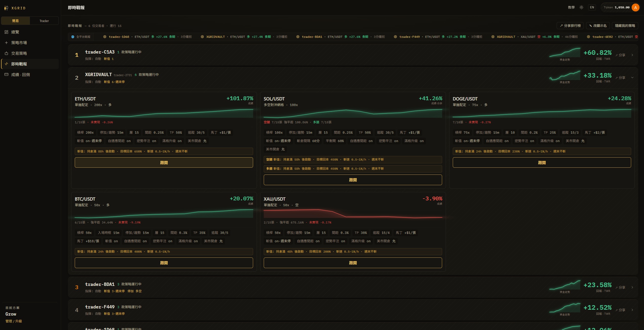Click trader-C1A3 資金走勢 sparkline
The width and height of the screenshot is (644, 330).
565,53
